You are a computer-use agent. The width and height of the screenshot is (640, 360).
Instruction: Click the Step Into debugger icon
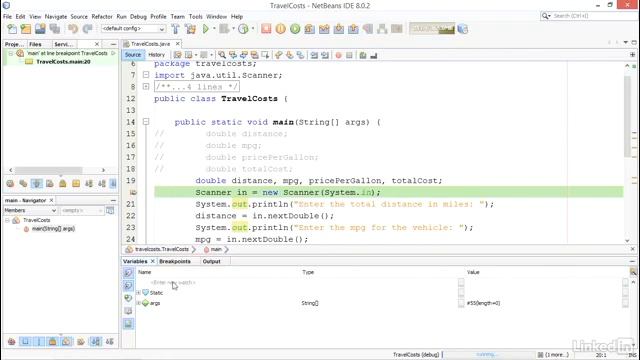point(339,29)
